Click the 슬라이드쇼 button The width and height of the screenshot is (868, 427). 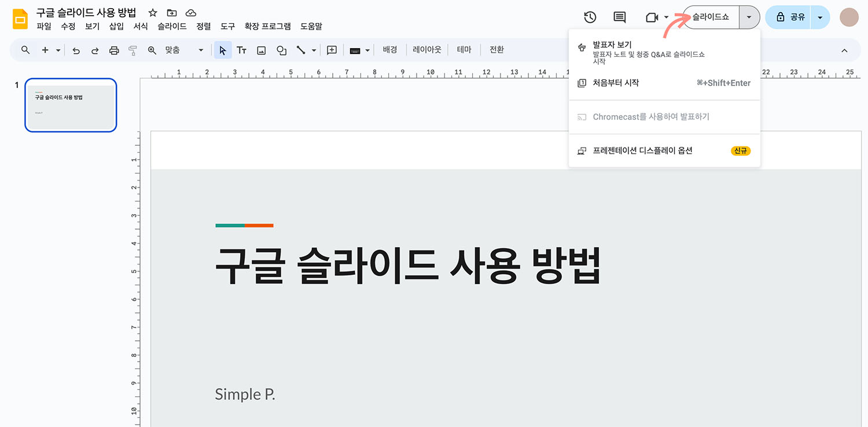(711, 17)
